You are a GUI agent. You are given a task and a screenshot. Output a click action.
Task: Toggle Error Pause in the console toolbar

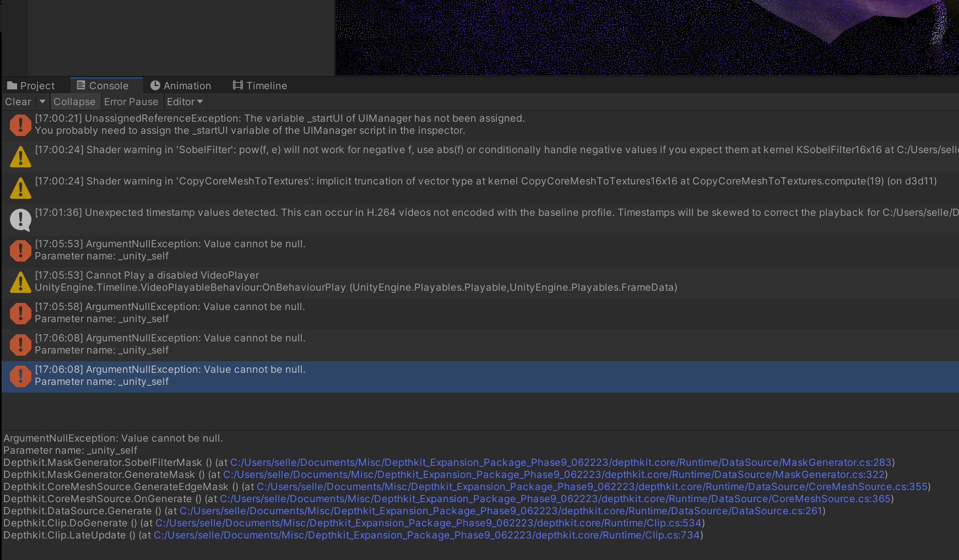131,102
